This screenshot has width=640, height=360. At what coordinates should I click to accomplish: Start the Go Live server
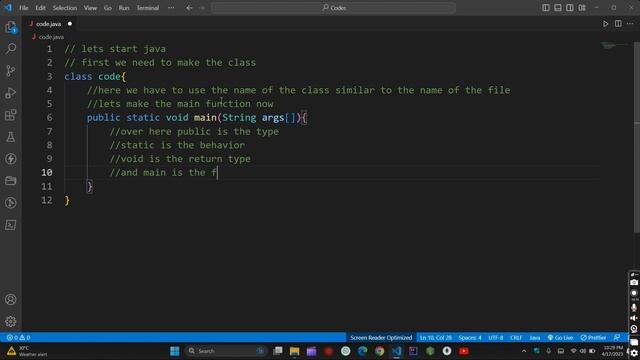coord(560,338)
